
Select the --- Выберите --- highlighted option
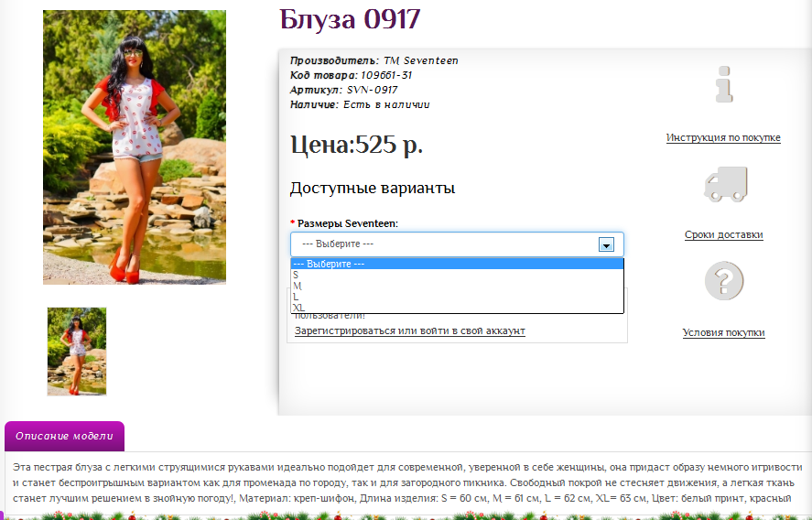click(x=457, y=264)
